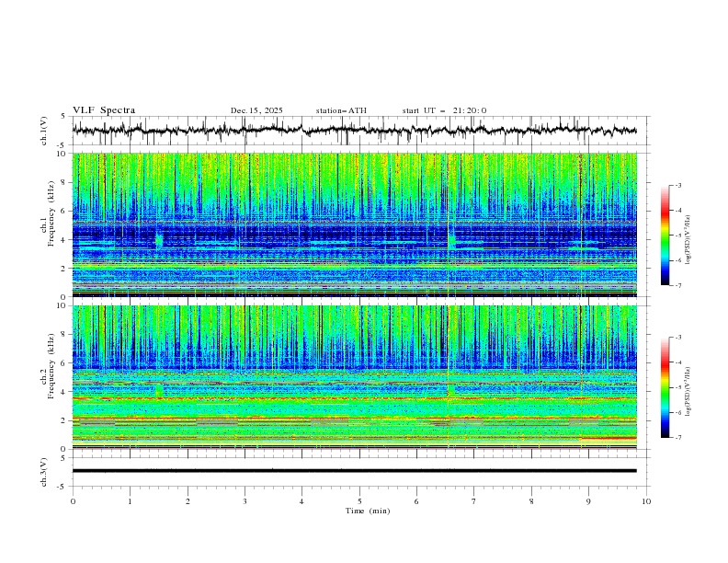The image size is (728, 563).
Task: Click the '-3' value on lower colorbar
Action: [677, 338]
